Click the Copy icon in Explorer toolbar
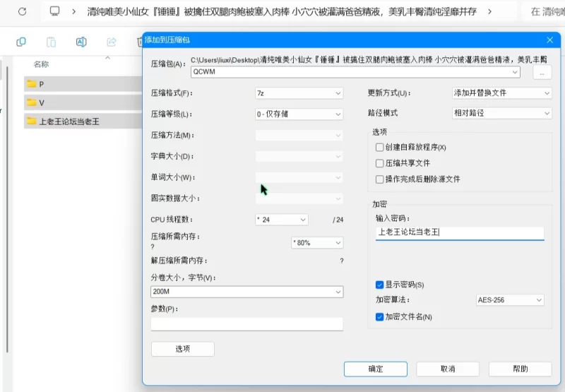 (21, 42)
